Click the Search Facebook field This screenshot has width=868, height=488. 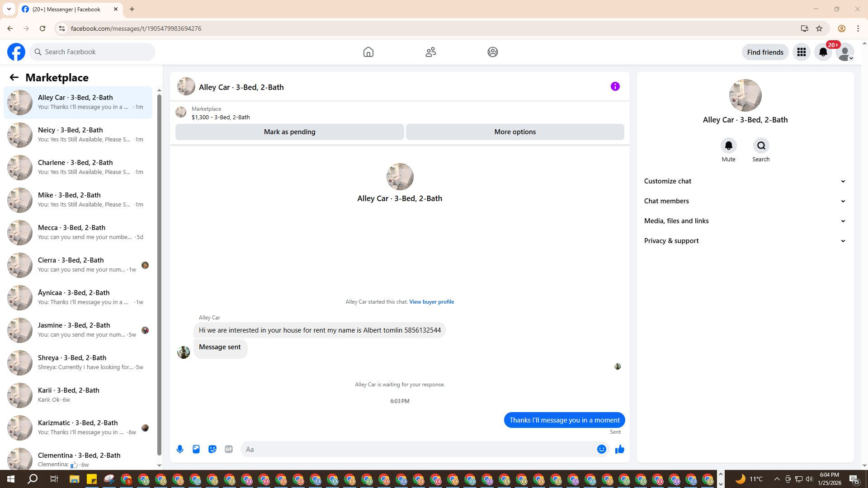pyautogui.click(x=92, y=52)
